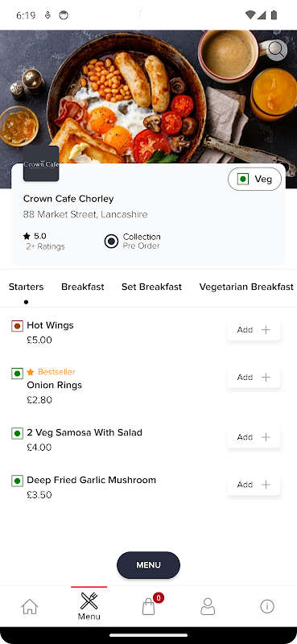
Task: Go to Home via house icon
Action: 30,606
